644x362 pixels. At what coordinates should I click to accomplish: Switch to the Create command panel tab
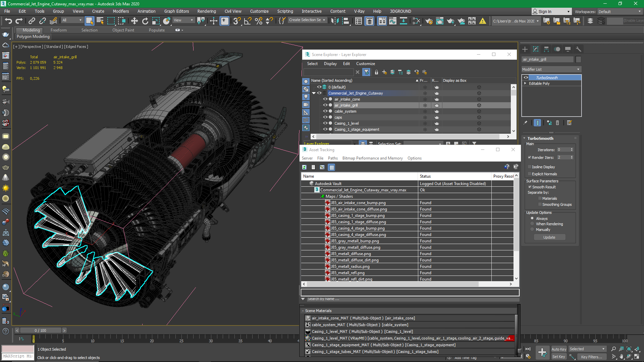[x=525, y=49]
